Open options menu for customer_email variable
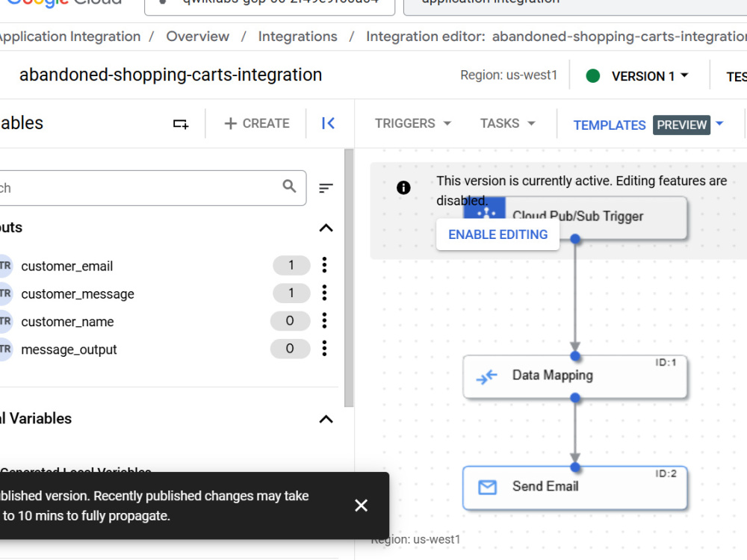The width and height of the screenshot is (747, 560). [x=324, y=265]
